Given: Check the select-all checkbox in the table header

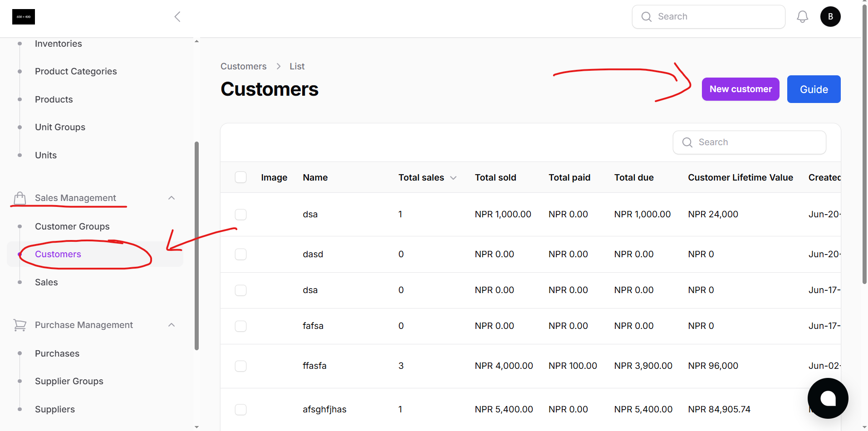Looking at the screenshot, I should (x=240, y=177).
